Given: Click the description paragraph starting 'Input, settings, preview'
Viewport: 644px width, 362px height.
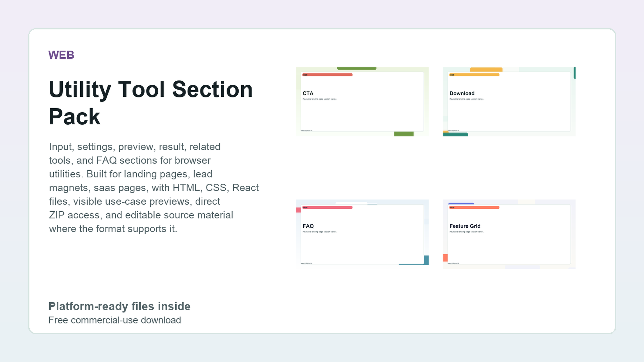Looking at the screenshot, I should pyautogui.click(x=154, y=187).
